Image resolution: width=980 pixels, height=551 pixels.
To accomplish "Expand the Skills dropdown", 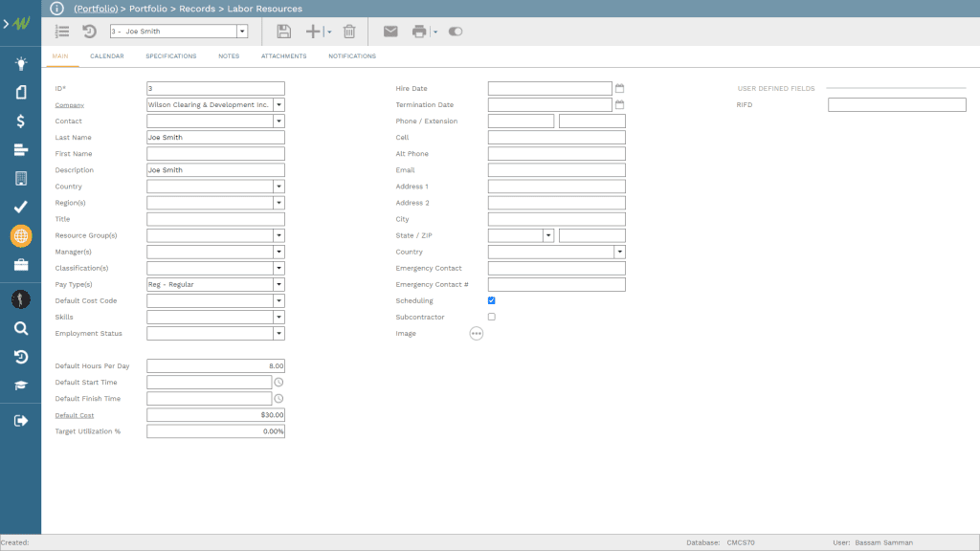I will [x=278, y=317].
